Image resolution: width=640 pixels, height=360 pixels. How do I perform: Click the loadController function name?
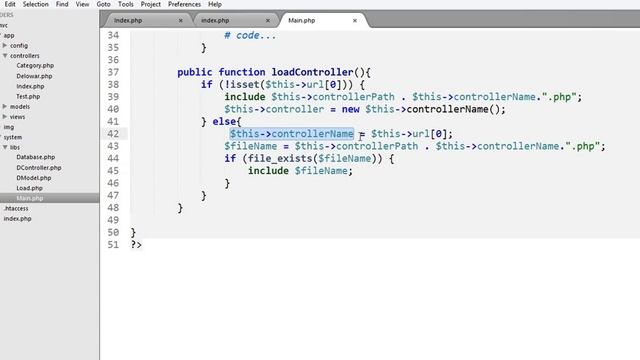(312, 72)
